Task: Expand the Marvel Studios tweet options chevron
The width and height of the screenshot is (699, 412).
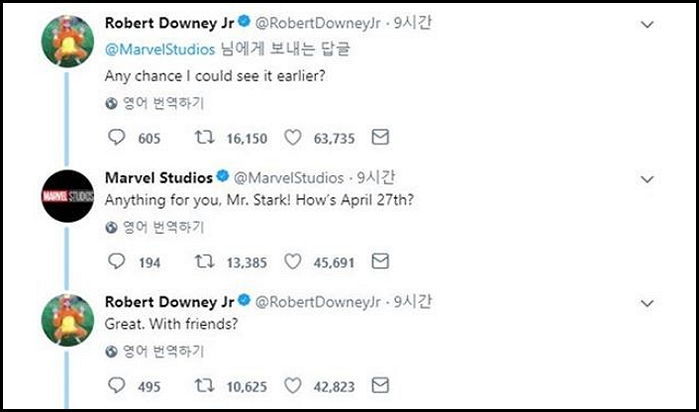Action: (651, 178)
